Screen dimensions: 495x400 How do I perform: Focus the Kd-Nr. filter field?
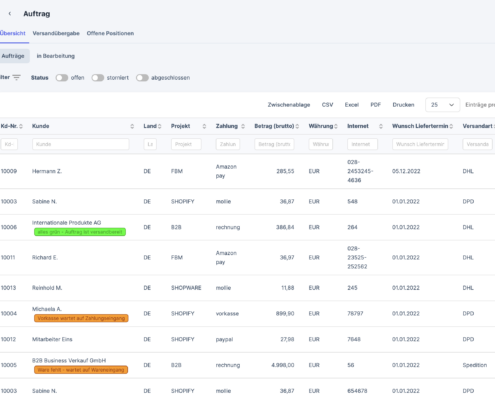point(9,144)
